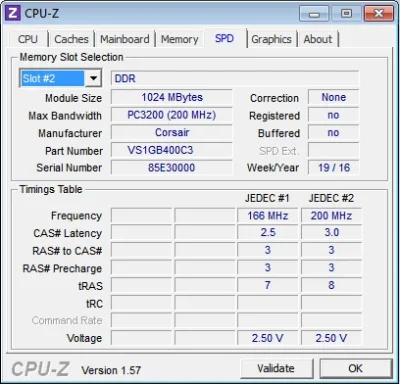Switch to the CPU tab
The image size is (400, 384).
click(28, 39)
